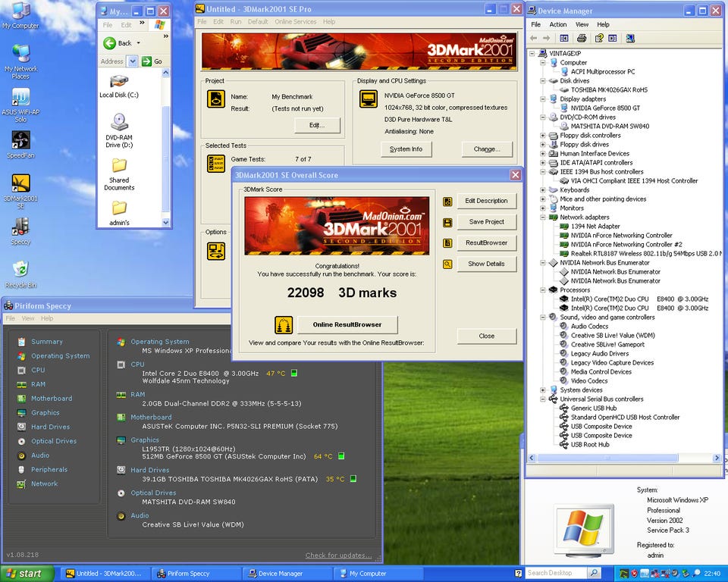The height and width of the screenshot is (582, 728).
Task: Launch Speccy desktop shortcut
Action: click(x=20, y=231)
